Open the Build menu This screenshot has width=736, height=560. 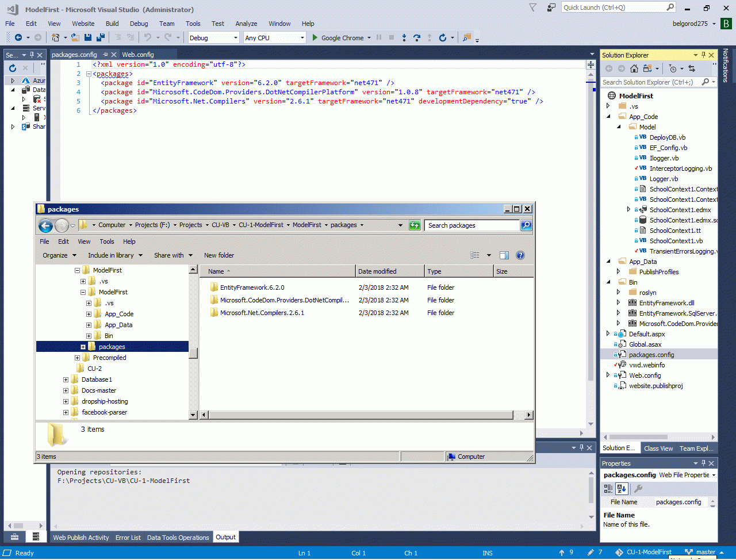coord(112,24)
